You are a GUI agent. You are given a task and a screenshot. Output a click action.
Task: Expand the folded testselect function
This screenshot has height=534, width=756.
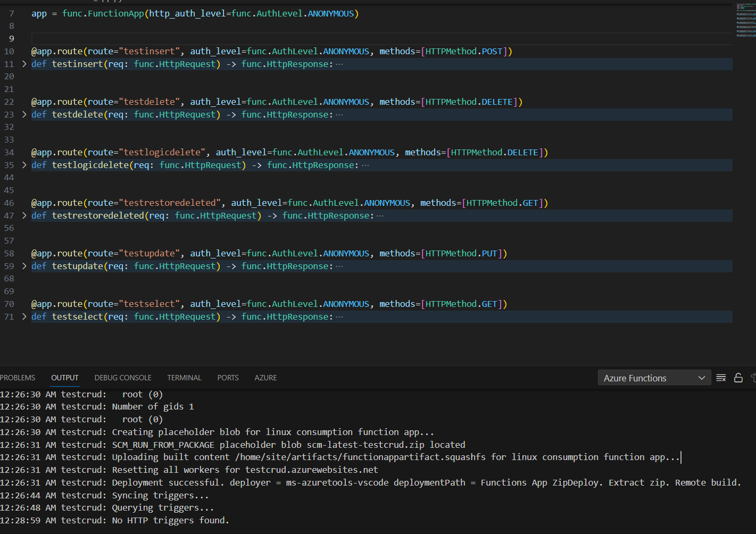coord(24,316)
